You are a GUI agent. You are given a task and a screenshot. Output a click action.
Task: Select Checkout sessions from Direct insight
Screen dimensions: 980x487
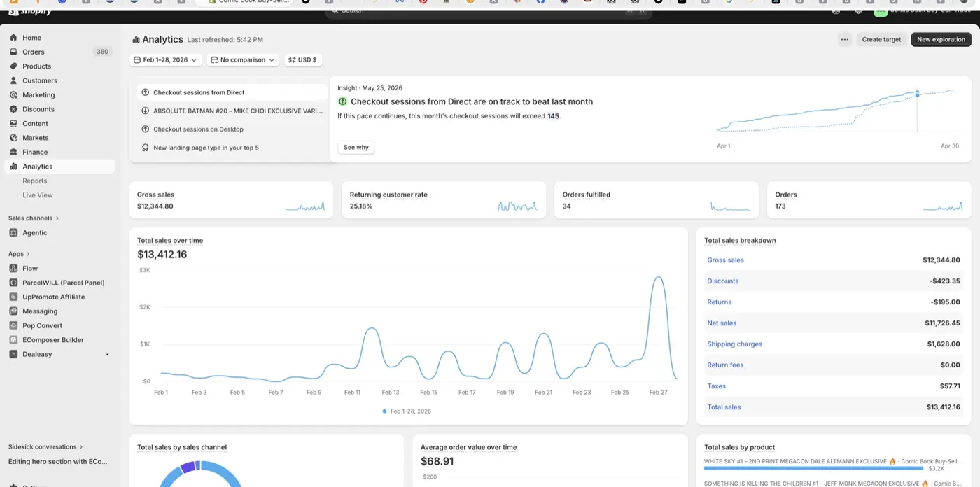click(232, 92)
